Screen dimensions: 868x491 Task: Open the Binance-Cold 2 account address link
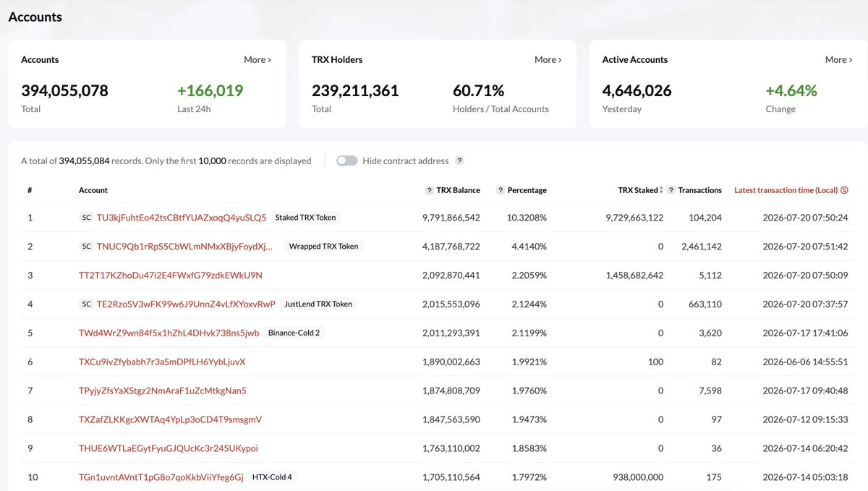click(169, 333)
